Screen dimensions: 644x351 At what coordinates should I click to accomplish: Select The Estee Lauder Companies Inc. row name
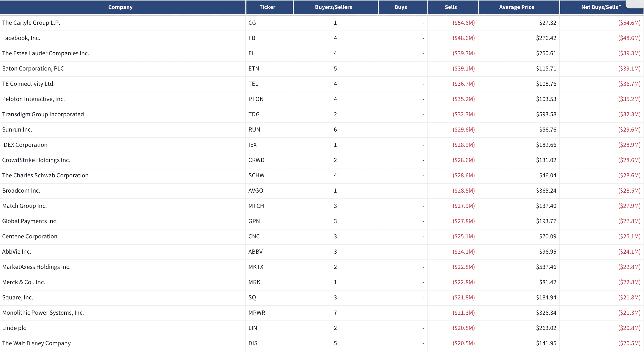pos(46,53)
